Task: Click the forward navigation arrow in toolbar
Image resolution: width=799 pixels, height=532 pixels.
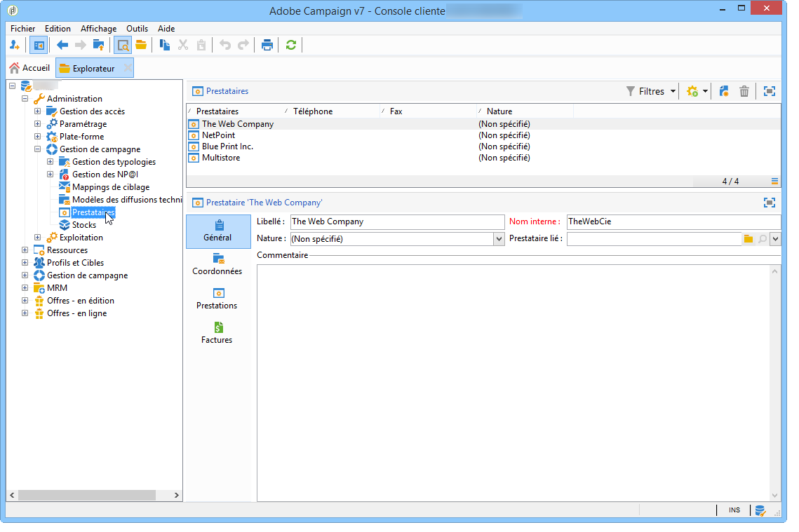Action: coord(81,46)
